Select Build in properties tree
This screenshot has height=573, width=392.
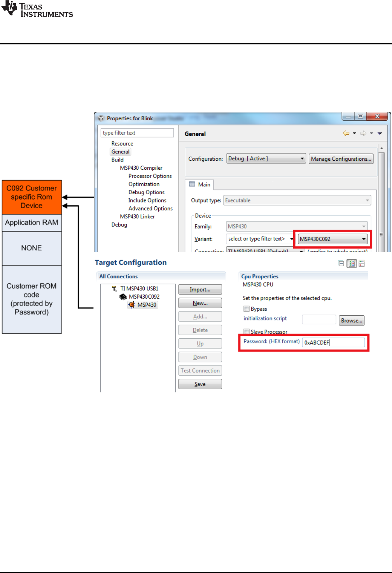click(117, 160)
